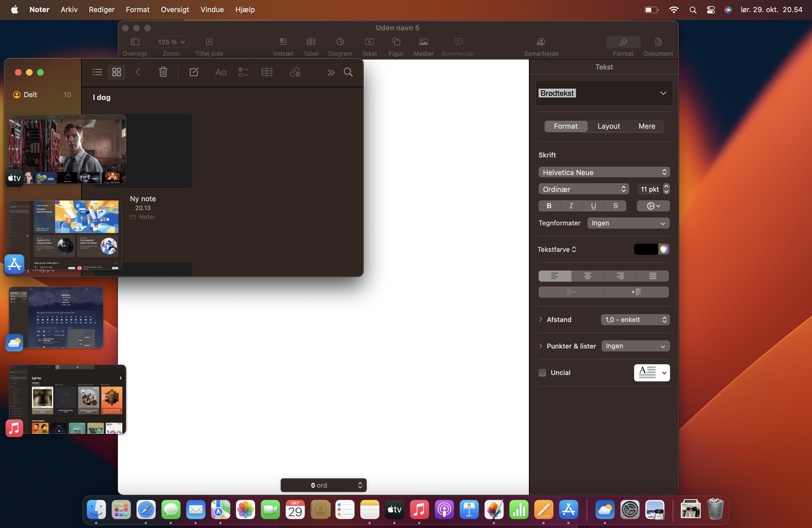Switch to the Layout tab
Image resolution: width=812 pixels, height=528 pixels.
[x=608, y=126]
